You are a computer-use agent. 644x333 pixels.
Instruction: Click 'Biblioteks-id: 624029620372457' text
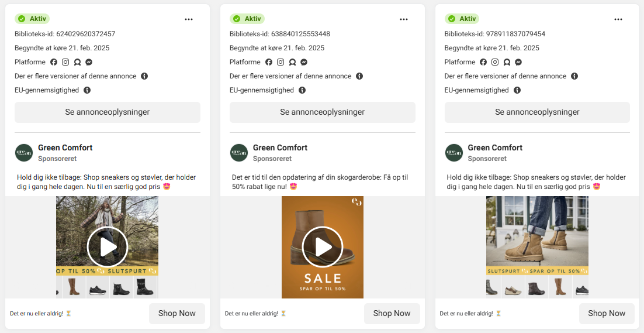point(65,34)
